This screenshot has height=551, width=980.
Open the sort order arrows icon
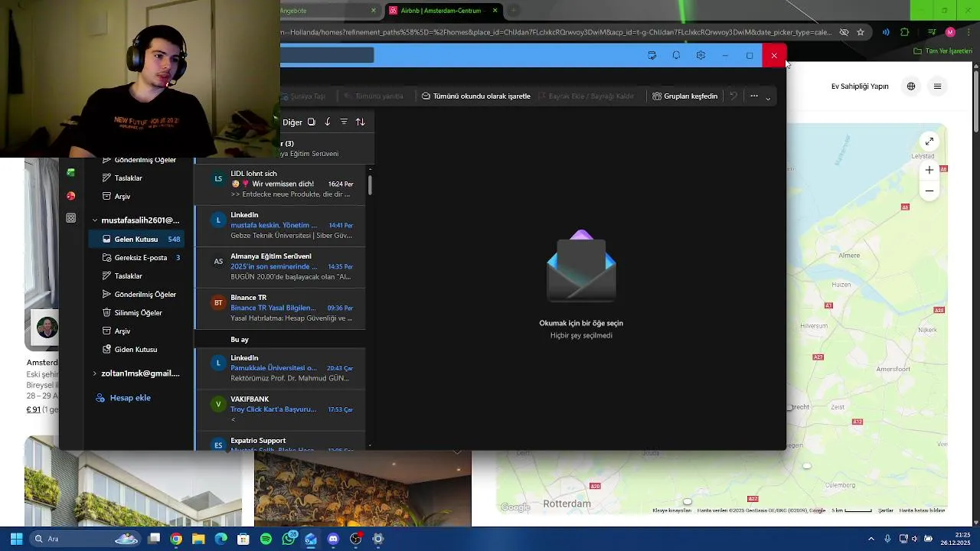pyautogui.click(x=360, y=122)
